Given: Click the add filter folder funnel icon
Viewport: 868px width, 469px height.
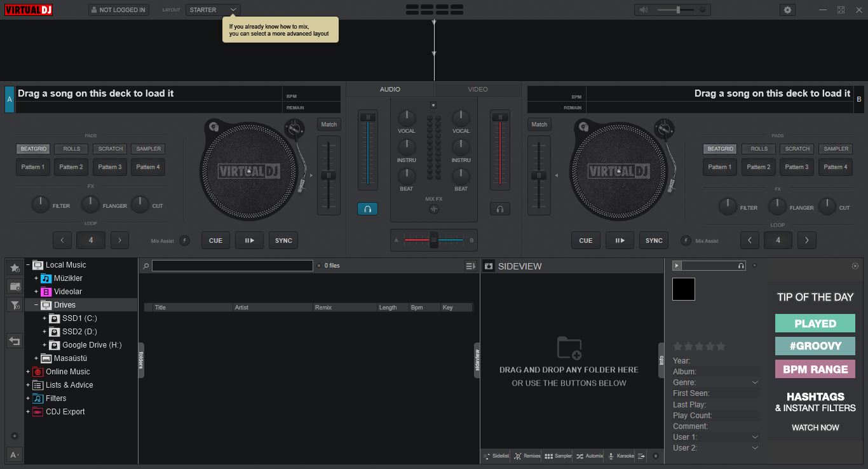Looking at the screenshot, I should click(15, 306).
